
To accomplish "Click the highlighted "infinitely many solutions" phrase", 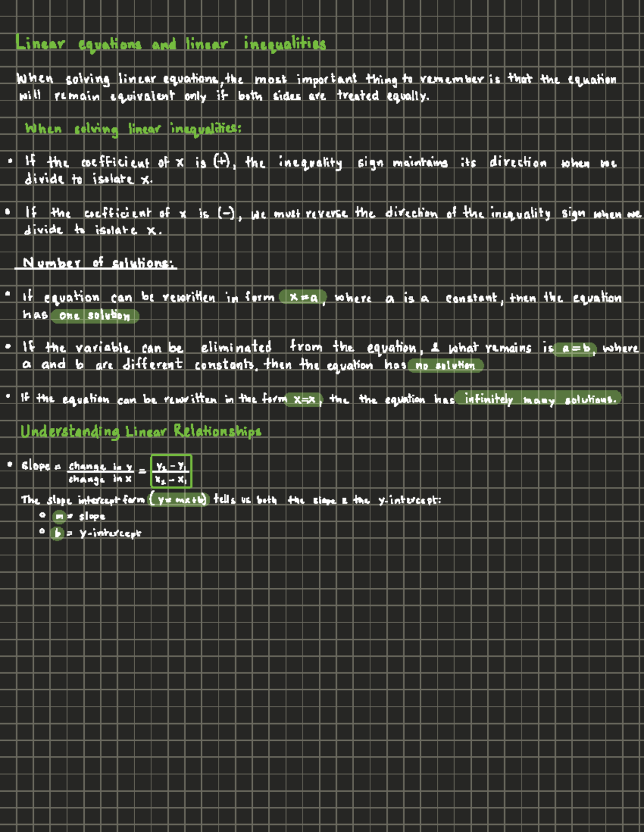I will coord(539,399).
